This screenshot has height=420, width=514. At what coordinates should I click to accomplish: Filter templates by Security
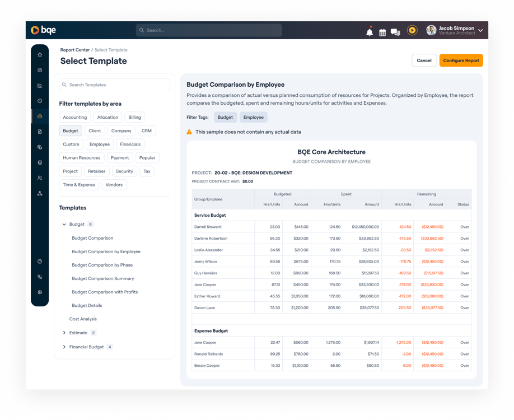tap(124, 171)
